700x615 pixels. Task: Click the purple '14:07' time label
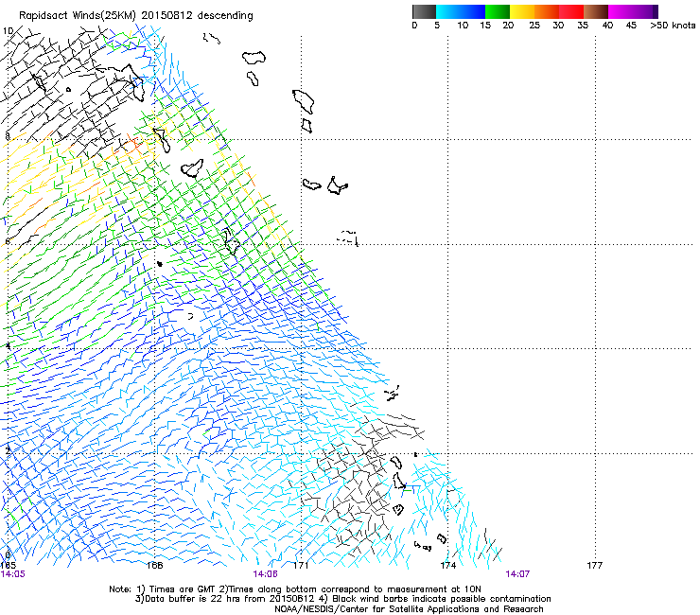pos(517,574)
